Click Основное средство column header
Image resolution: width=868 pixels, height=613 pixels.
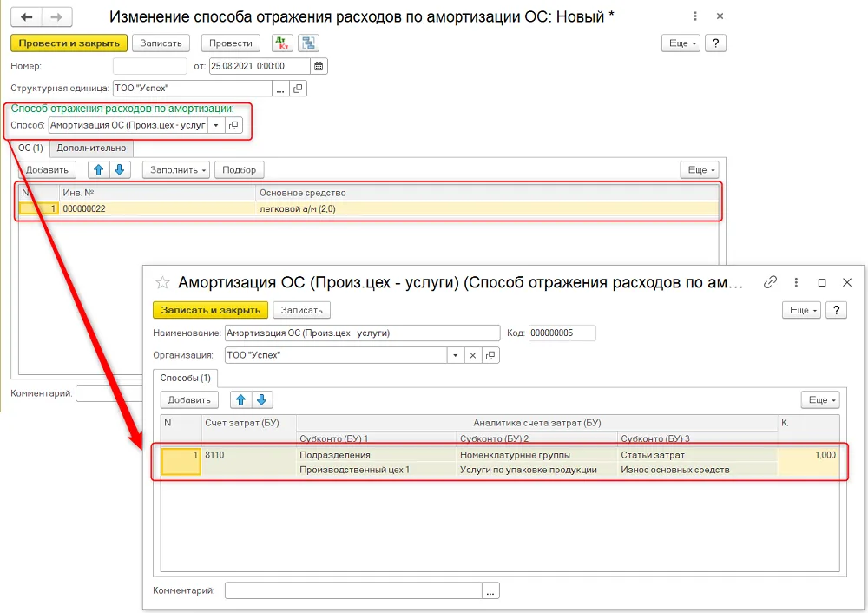pyautogui.click(x=487, y=193)
